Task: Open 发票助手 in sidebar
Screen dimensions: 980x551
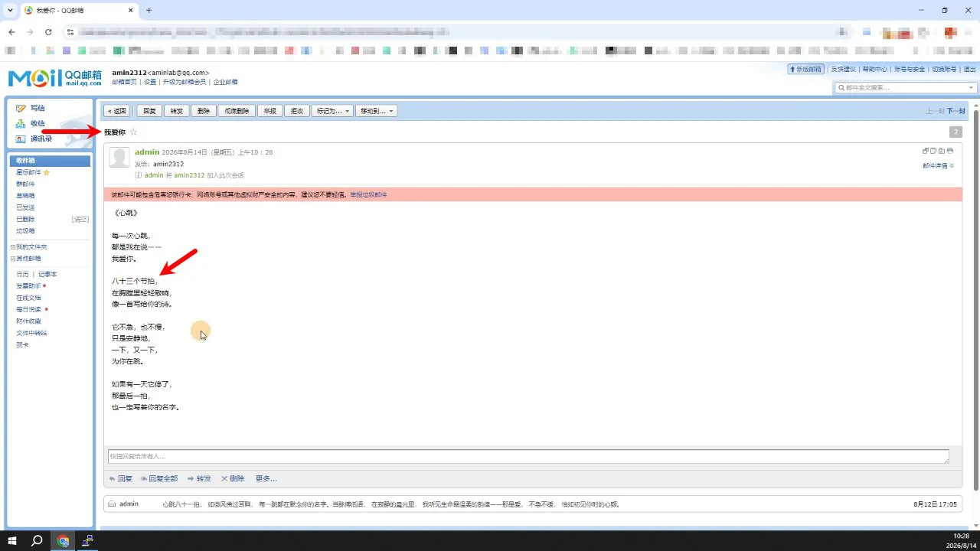Action: (x=28, y=285)
